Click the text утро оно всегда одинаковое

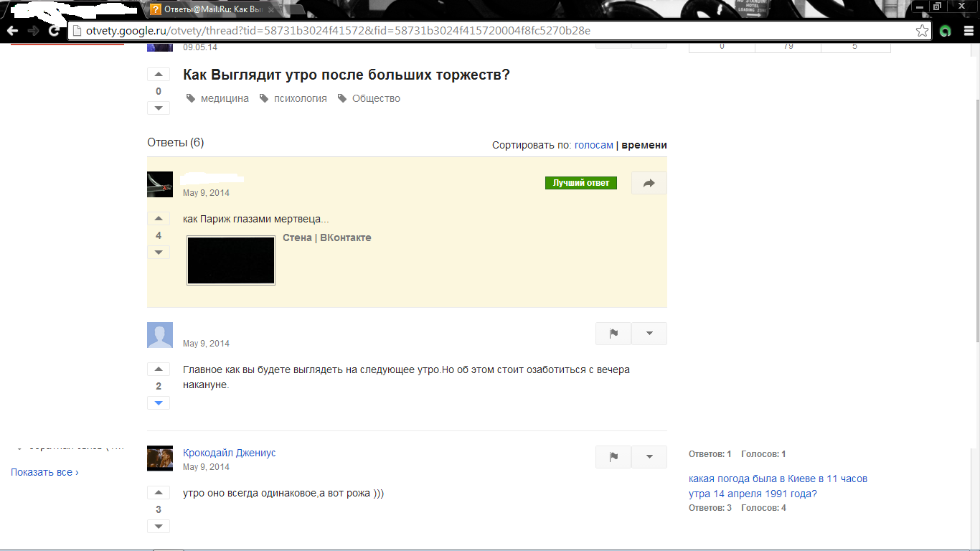pos(283,493)
